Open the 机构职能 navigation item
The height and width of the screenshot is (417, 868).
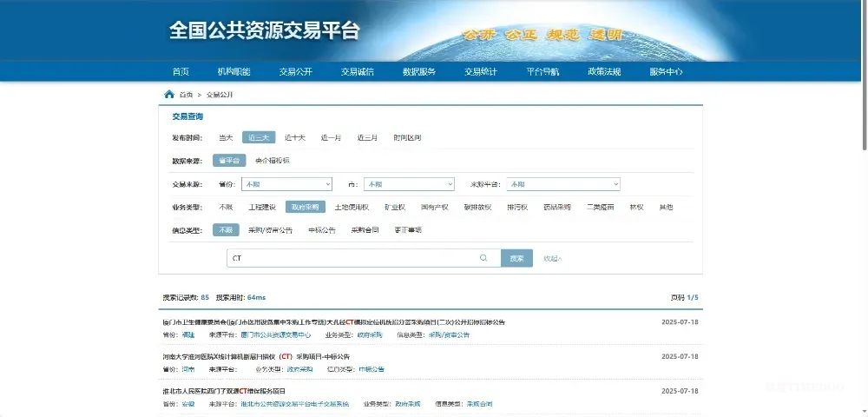click(x=233, y=72)
